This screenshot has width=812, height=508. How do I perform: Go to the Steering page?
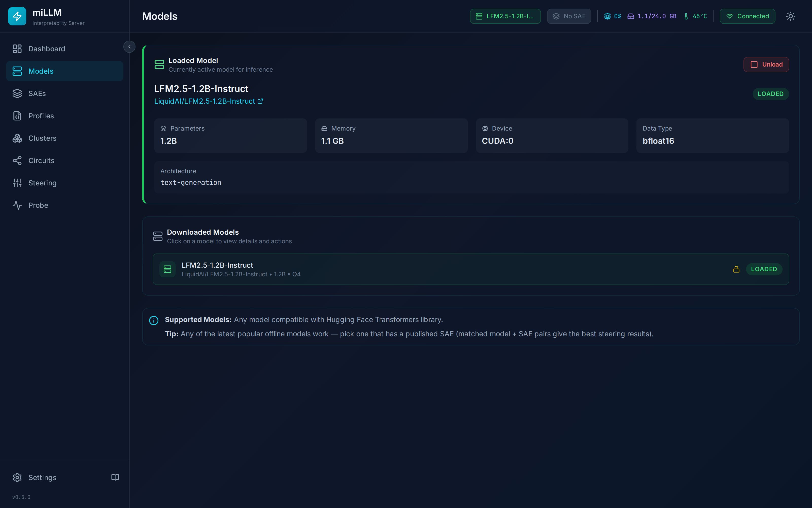click(x=64, y=183)
